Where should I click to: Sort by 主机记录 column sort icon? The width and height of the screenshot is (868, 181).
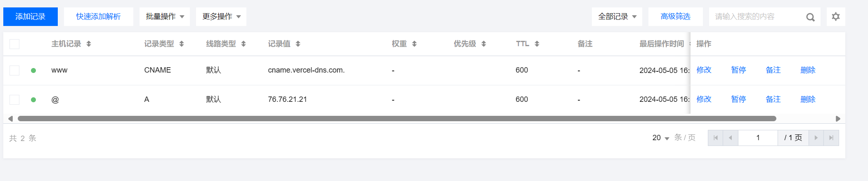point(89,44)
